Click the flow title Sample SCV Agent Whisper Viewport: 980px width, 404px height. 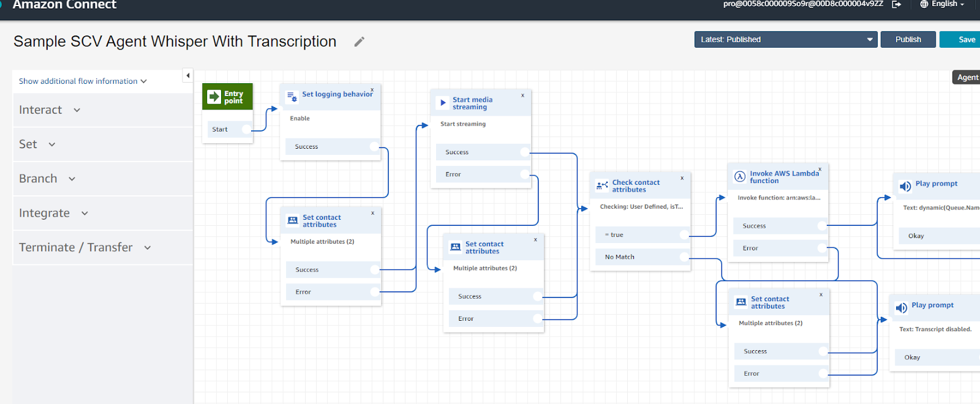(x=175, y=42)
